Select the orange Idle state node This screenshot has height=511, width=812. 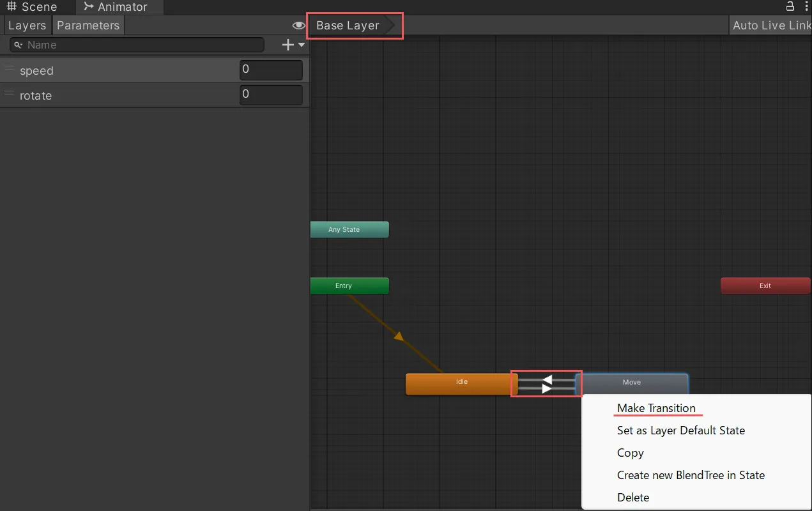(461, 383)
